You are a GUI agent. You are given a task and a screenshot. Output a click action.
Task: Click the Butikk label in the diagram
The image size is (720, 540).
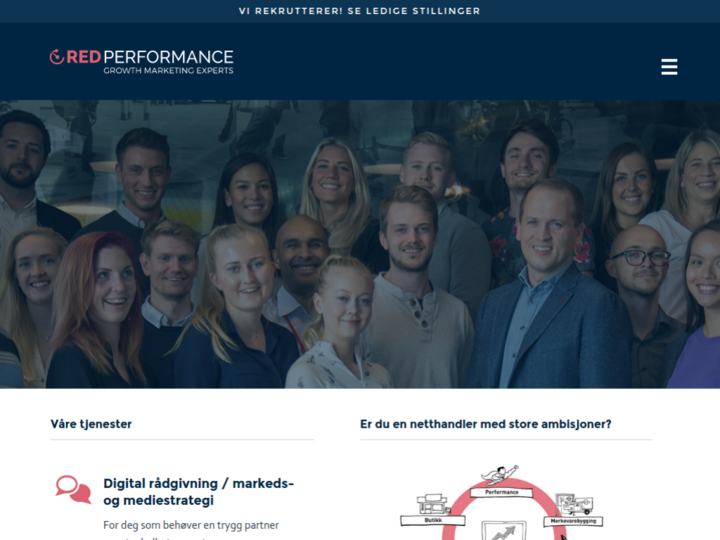coord(433,520)
